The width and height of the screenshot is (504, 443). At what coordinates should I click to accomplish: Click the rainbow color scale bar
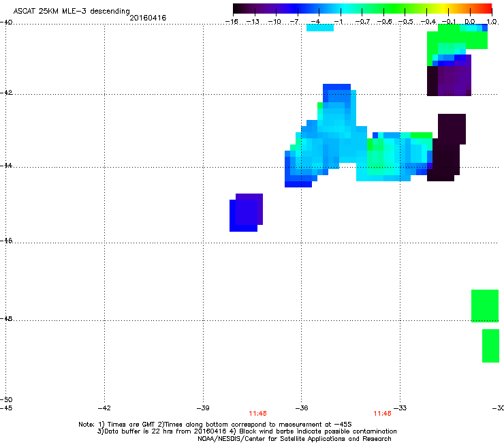(362, 9)
